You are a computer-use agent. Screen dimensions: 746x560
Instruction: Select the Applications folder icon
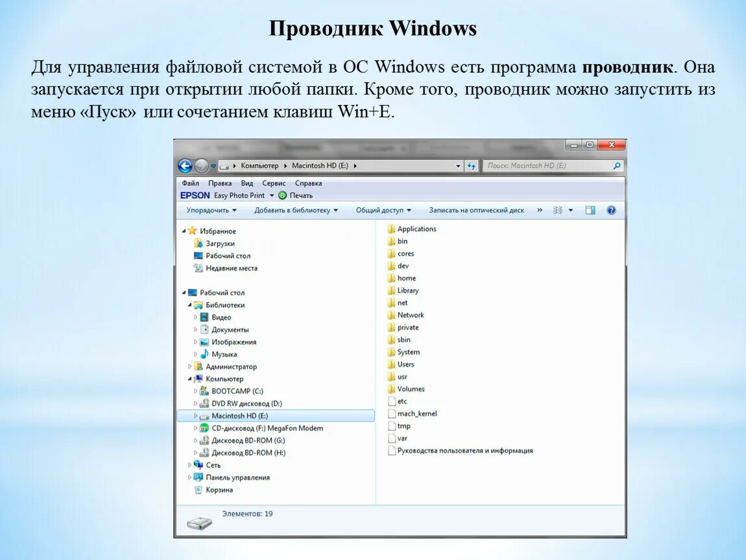pos(391,229)
